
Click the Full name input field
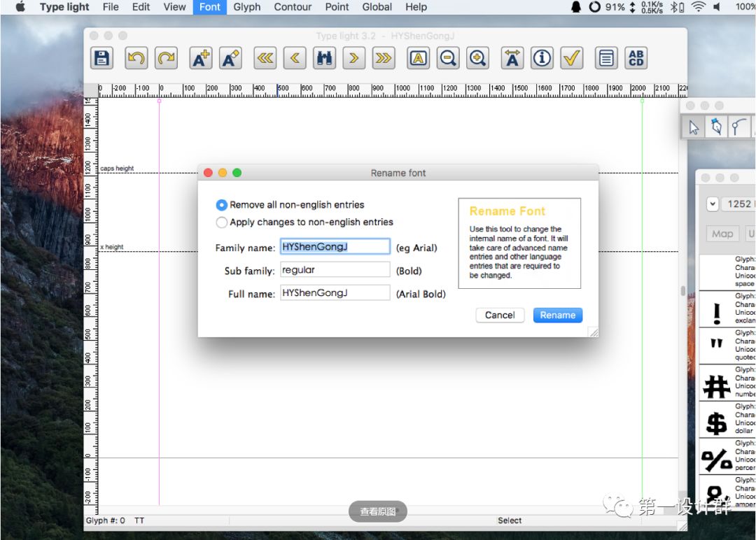335,293
